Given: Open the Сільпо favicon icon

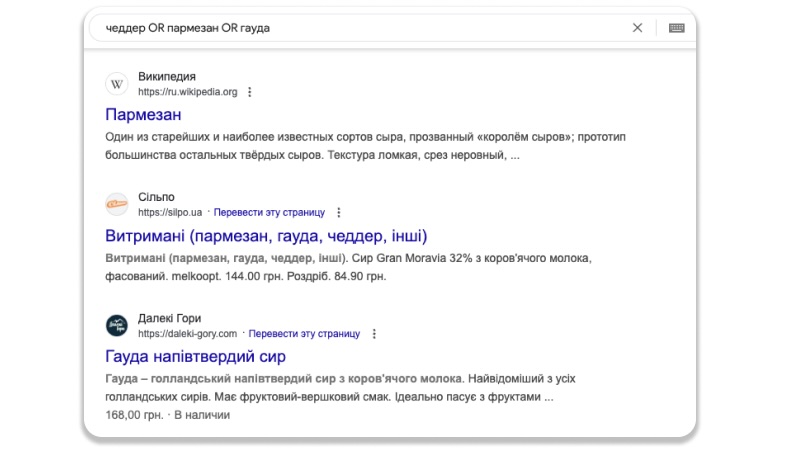Looking at the screenshot, I should click(x=117, y=205).
